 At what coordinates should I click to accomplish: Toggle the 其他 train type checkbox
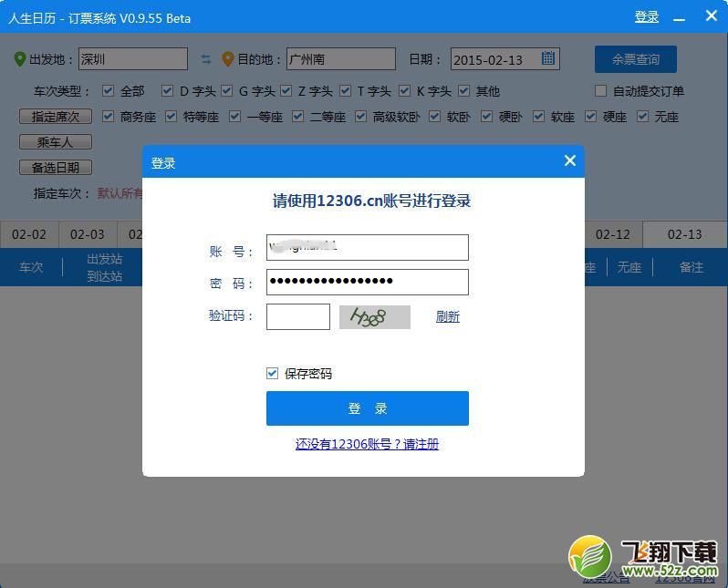pos(463,90)
